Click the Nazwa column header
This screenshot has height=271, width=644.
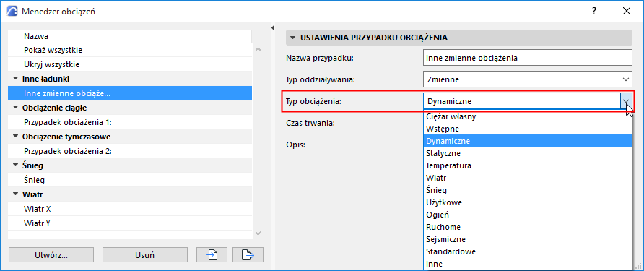[x=67, y=36]
